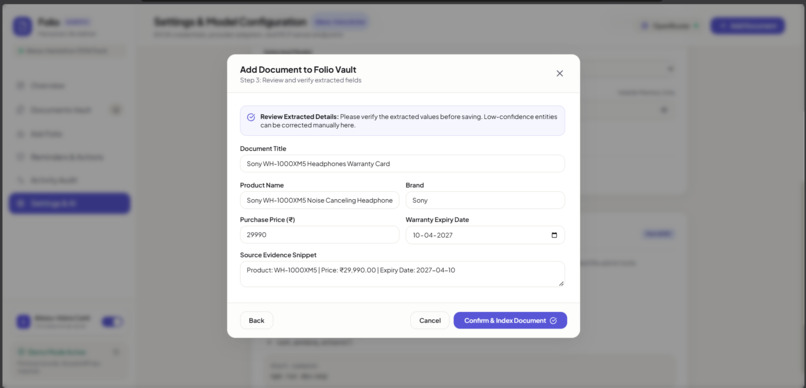Click the bold Review Extracted Details text
The width and height of the screenshot is (806, 388).
(299, 117)
